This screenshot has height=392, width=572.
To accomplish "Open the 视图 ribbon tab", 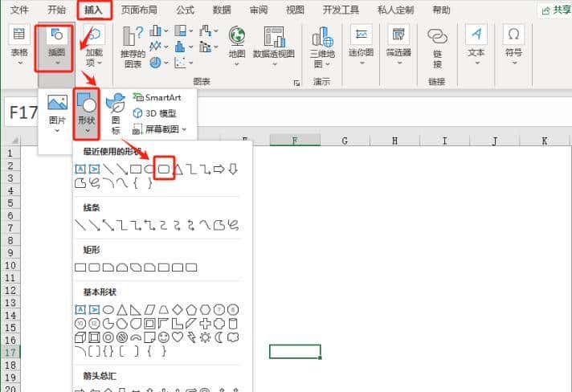I will tap(296, 10).
